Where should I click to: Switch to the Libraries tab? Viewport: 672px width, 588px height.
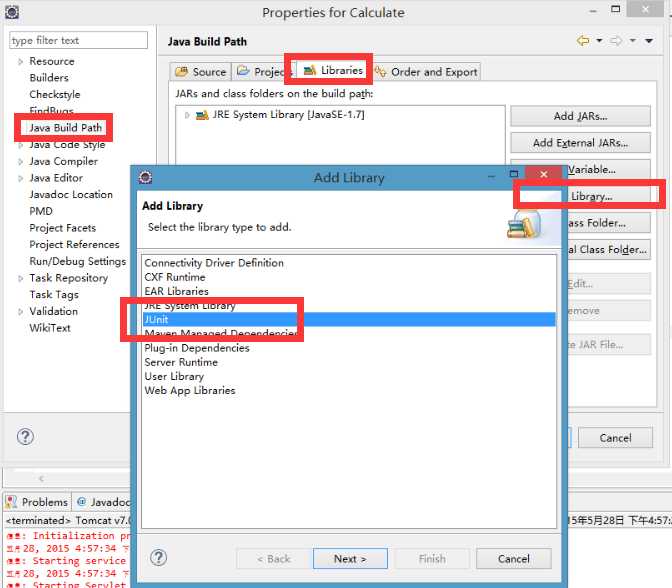pyautogui.click(x=333, y=70)
